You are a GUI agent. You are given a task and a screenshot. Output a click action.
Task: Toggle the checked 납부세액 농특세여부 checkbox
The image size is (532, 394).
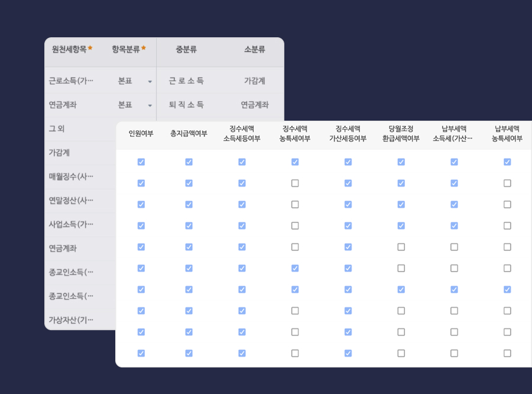tap(507, 162)
